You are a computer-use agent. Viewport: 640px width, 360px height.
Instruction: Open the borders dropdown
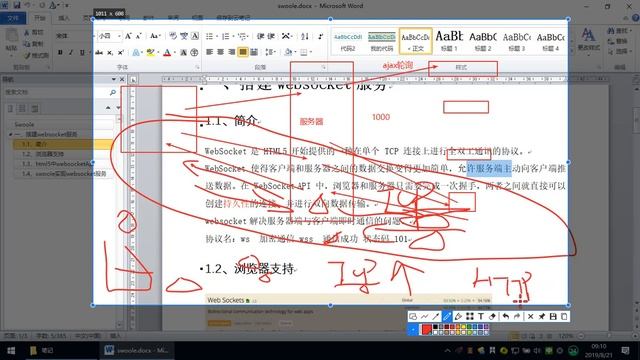pyautogui.click(x=311, y=52)
